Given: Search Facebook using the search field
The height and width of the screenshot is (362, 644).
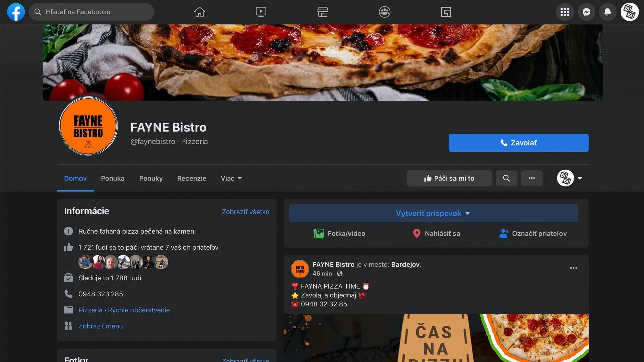Looking at the screenshot, I should tap(91, 12).
